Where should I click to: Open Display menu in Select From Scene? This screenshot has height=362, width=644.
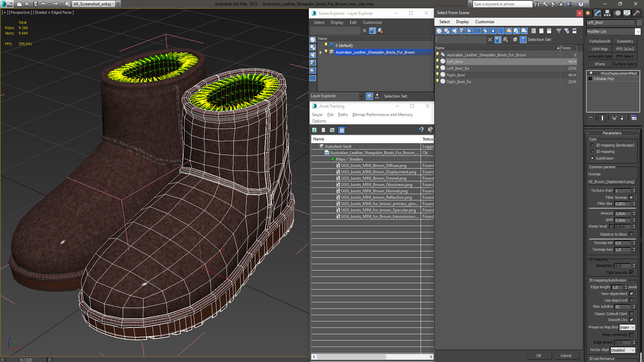pyautogui.click(x=462, y=22)
